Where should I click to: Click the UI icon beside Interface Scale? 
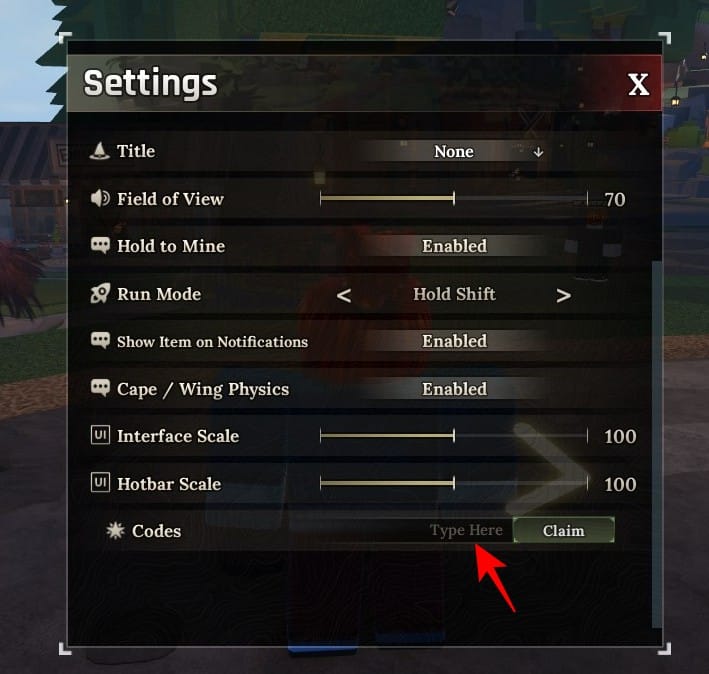pyautogui.click(x=100, y=435)
